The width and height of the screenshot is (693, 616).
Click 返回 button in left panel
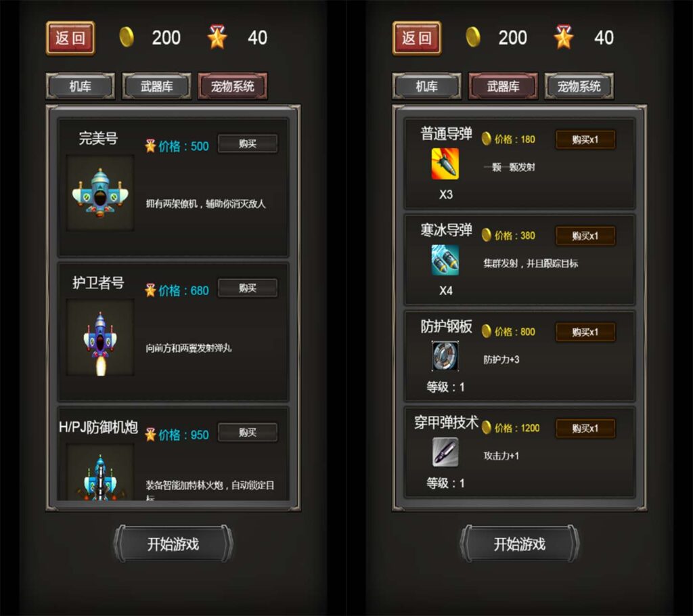pos(70,38)
